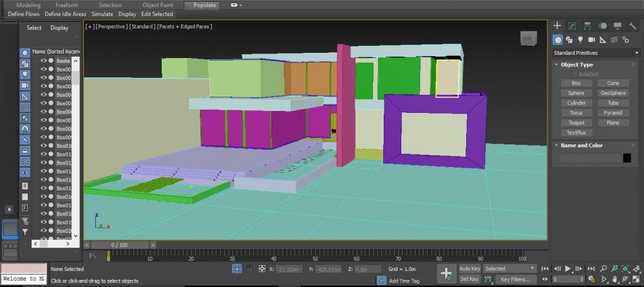This screenshot has height=287, width=644.
Task: Click the object color swatch
Action: [x=627, y=158]
